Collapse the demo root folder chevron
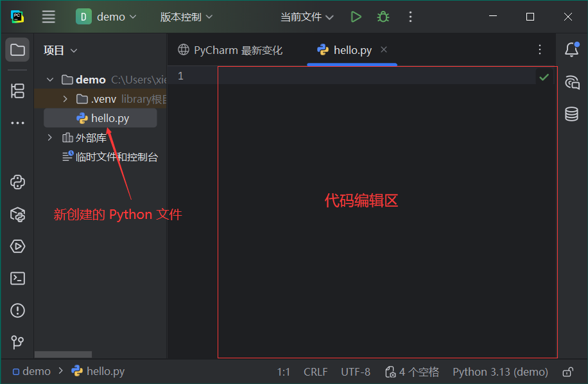This screenshot has width=588, height=384. point(50,80)
